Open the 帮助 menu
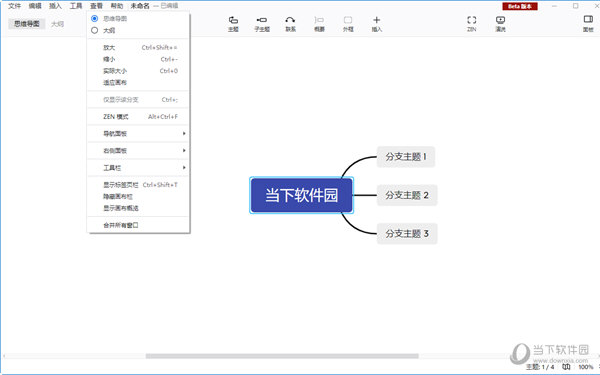The height and width of the screenshot is (375, 600). click(x=117, y=6)
